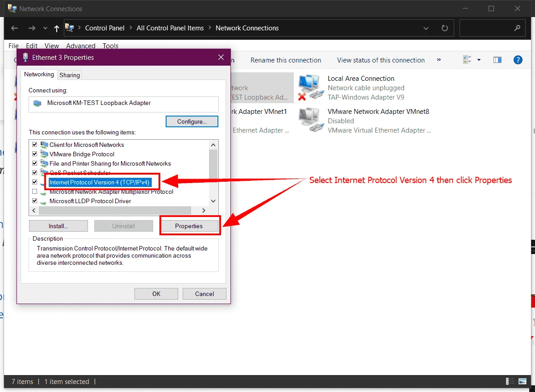Toggle VMware Bridge Protocol checkbox
The height and width of the screenshot is (392, 535).
tap(34, 154)
